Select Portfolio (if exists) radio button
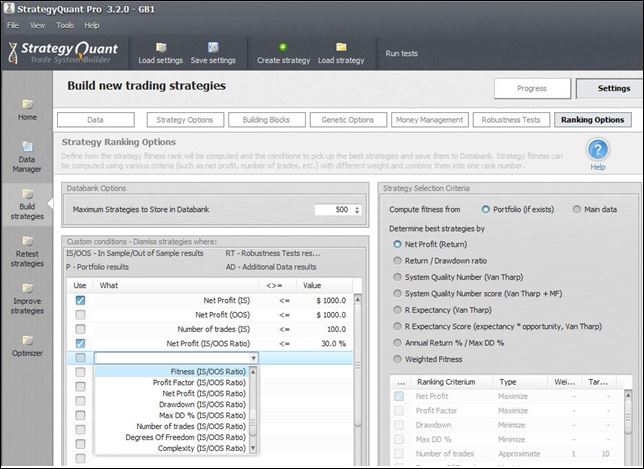This screenshot has width=644, height=469. (x=485, y=209)
